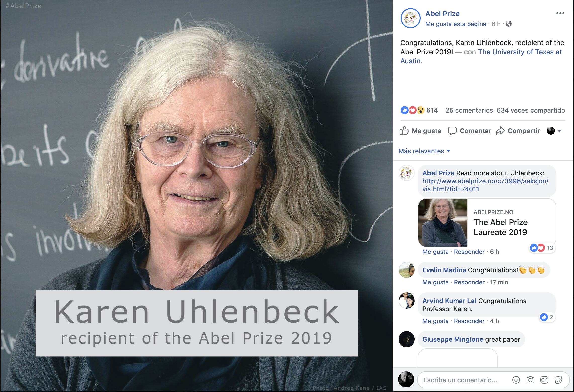Like the post with Me gusta button
The width and height of the screenshot is (574, 392).
click(x=420, y=131)
